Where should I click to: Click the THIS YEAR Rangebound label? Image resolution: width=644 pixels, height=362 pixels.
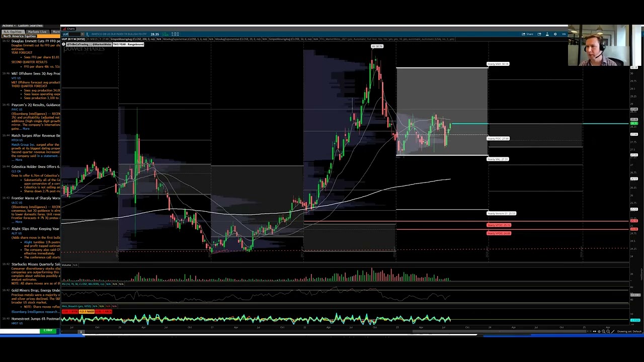click(x=128, y=44)
